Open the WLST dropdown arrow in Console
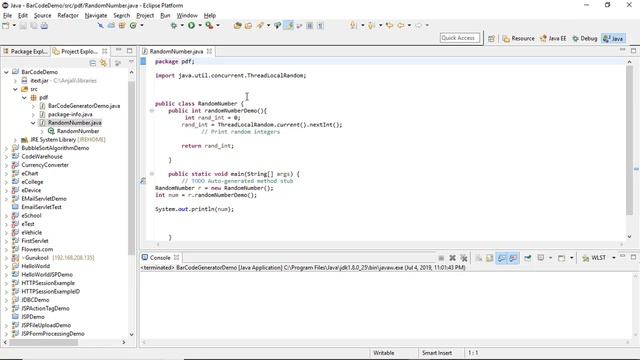Screen dimensions: 640x360 click(x=613, y=258)
